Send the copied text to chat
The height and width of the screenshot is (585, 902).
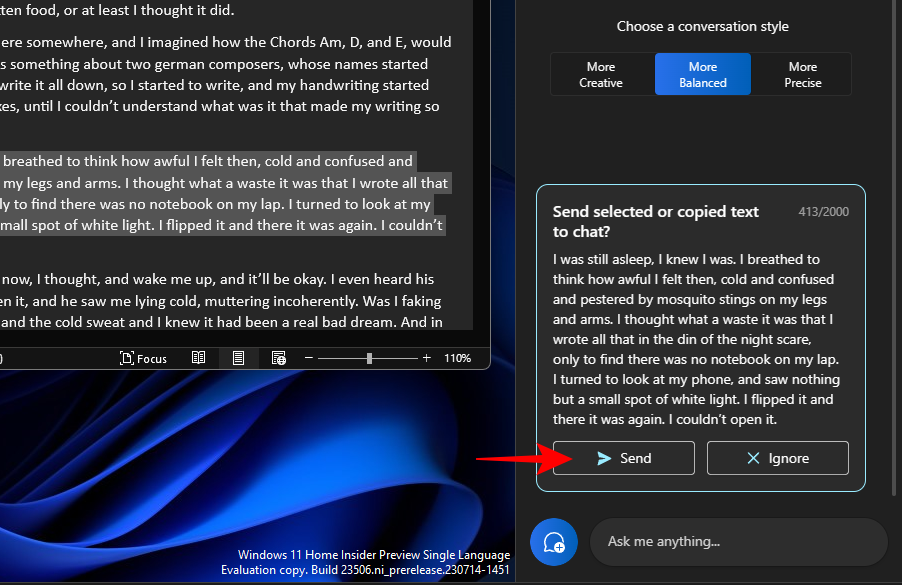623,457
